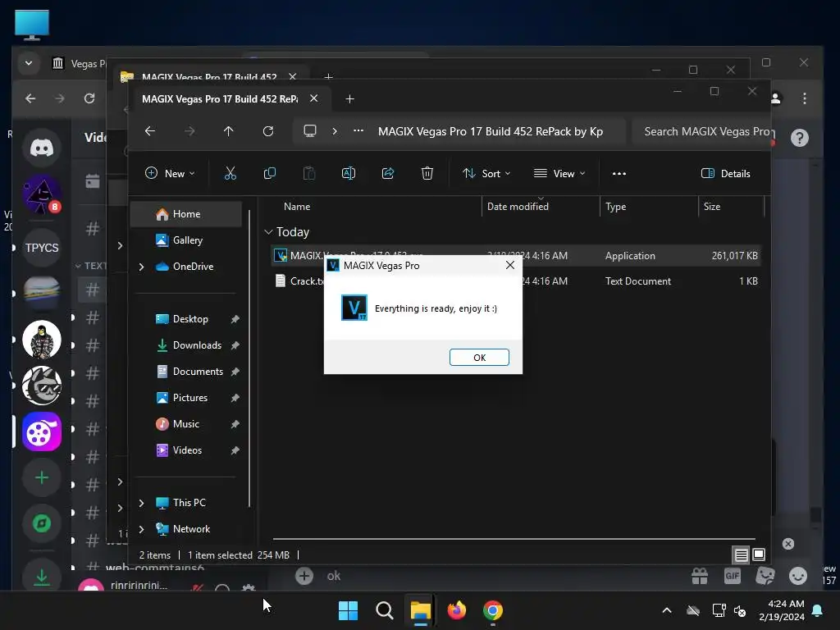Click the Search MAGIX Vegas Pro field
840x630 pixels.
701,131
